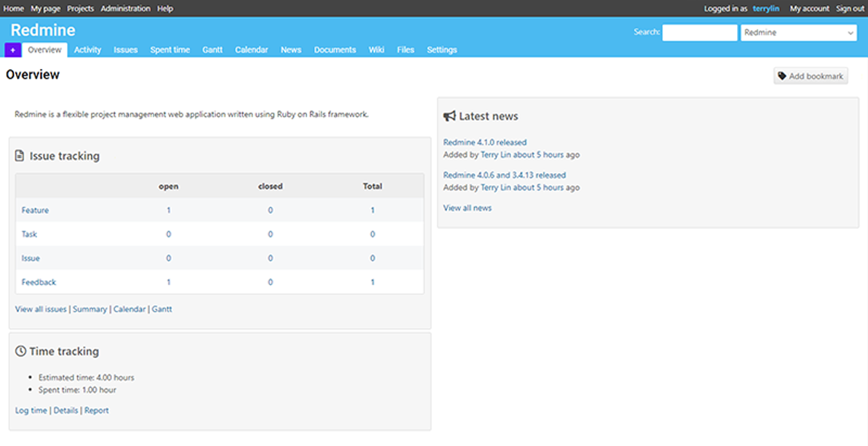Image resolution: width=868 pixels, height=446 pixels.
Task: Open Administration in top menu
Action: coord(125,8)
